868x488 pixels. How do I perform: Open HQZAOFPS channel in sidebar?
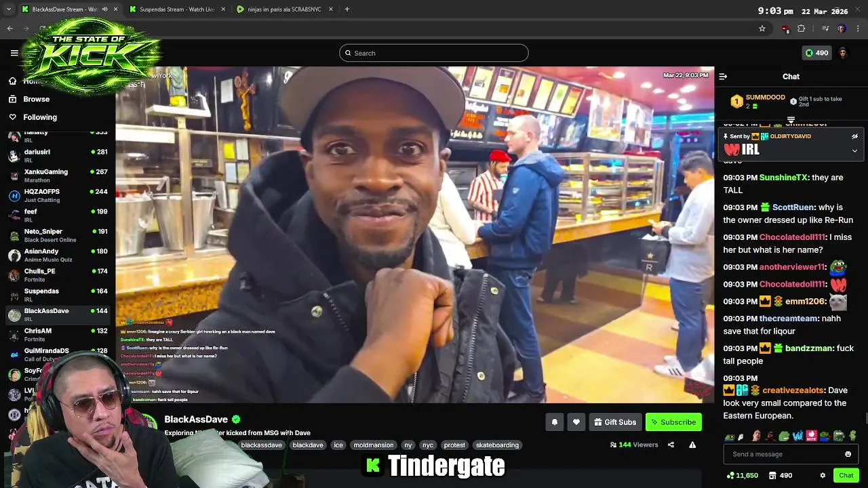tap(58, 195)
